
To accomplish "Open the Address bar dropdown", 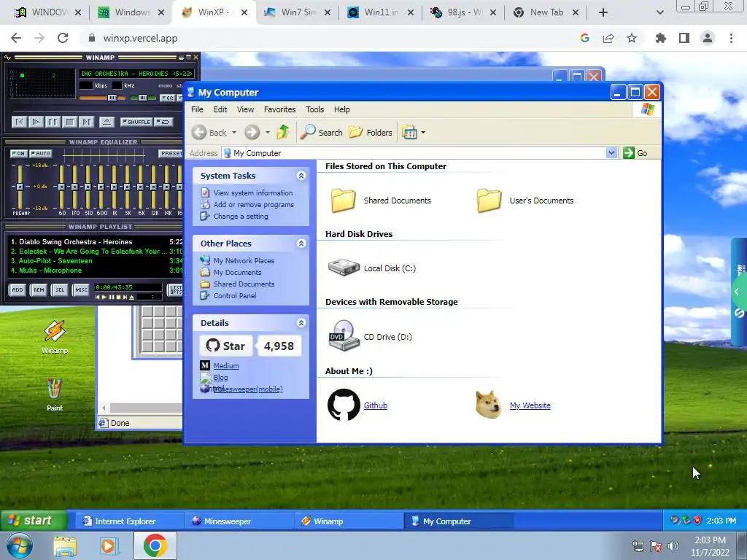I will tap(612, 153).
